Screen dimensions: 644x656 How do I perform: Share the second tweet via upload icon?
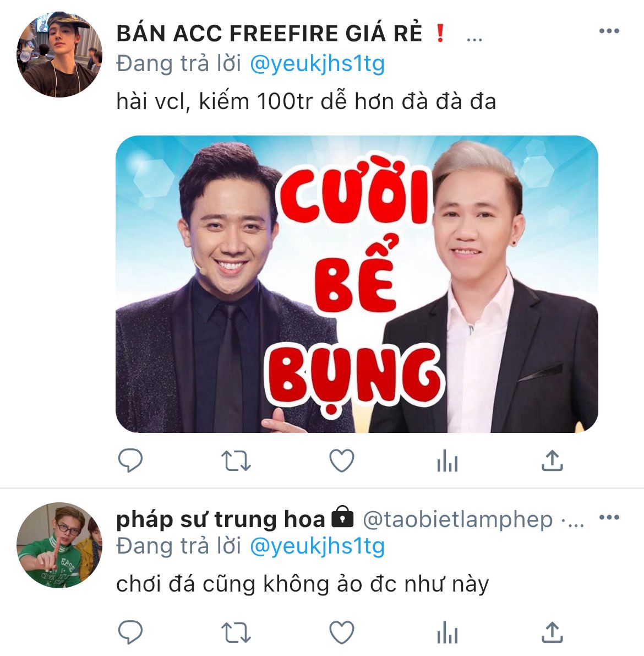[x=553, y=632]
